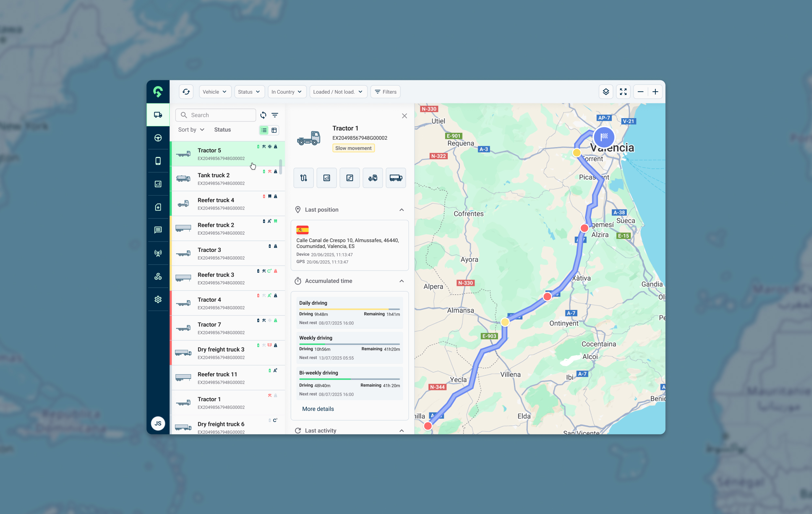Open the route icon in Tractor 1 panel
This screenshot has width=812, height=514.
[x=303, y=178]
